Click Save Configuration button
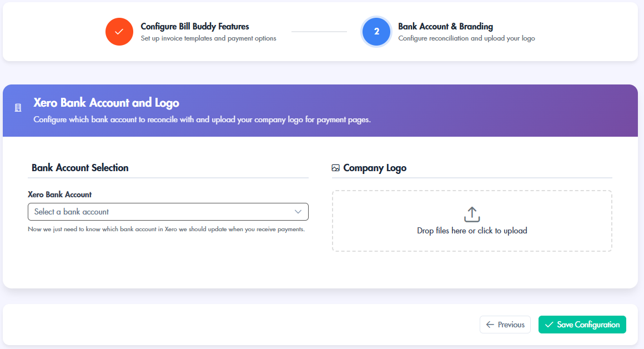644x349 pixels. [582, 325]
